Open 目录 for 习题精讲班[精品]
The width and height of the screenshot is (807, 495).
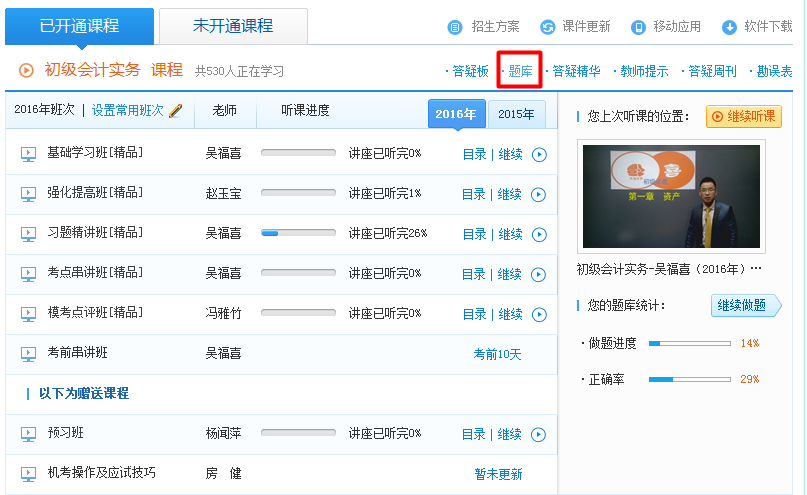475,235
